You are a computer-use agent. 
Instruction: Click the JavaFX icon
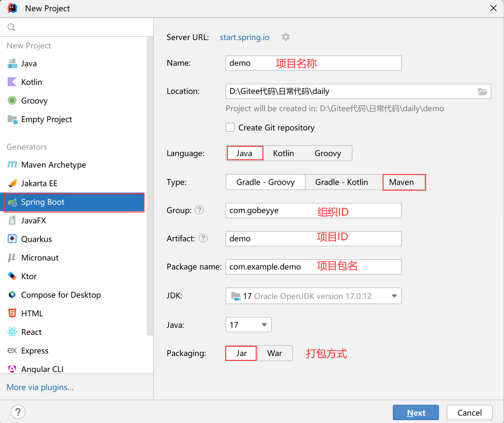click(x=12, y=220)
